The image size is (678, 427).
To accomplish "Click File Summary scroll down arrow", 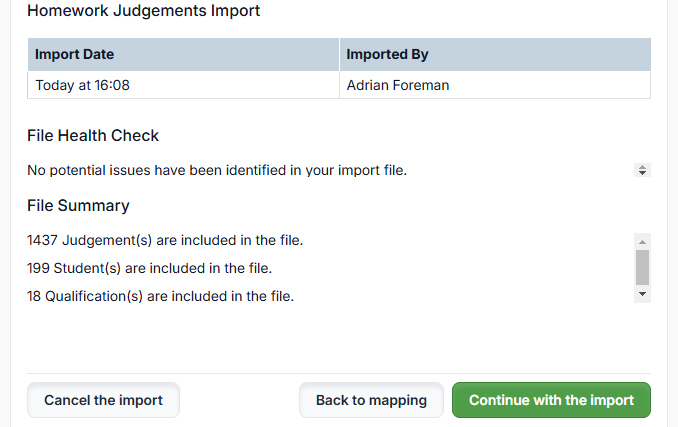I will [643, 294].
